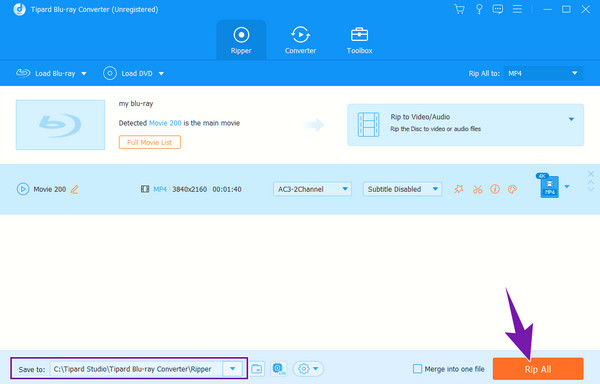Click Load Blu-ray button
Image resolution: width=600 pixels, height=384 pixels.
[x=46, y=73]
